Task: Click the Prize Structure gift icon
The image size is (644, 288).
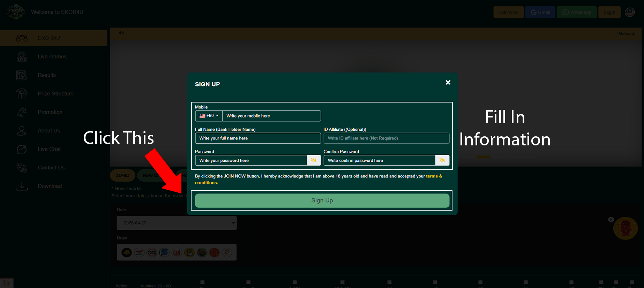Action: [x=22, y=93]
